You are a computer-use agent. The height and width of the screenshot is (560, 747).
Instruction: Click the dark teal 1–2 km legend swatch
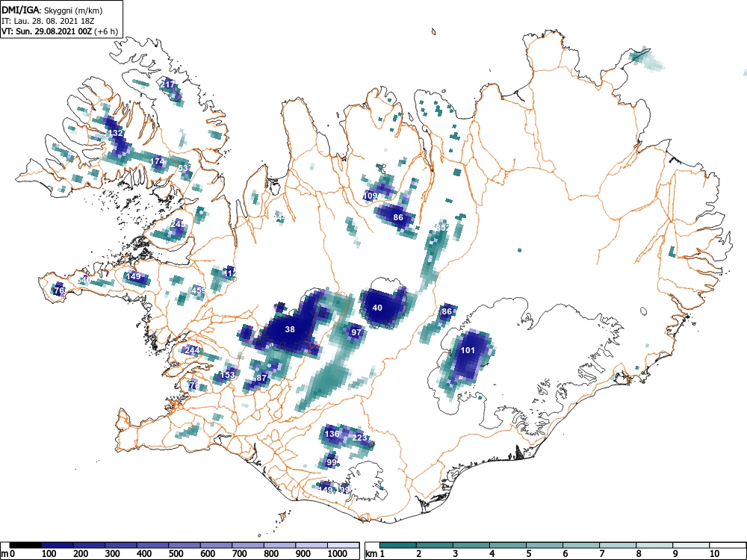[x=398, y=545]
